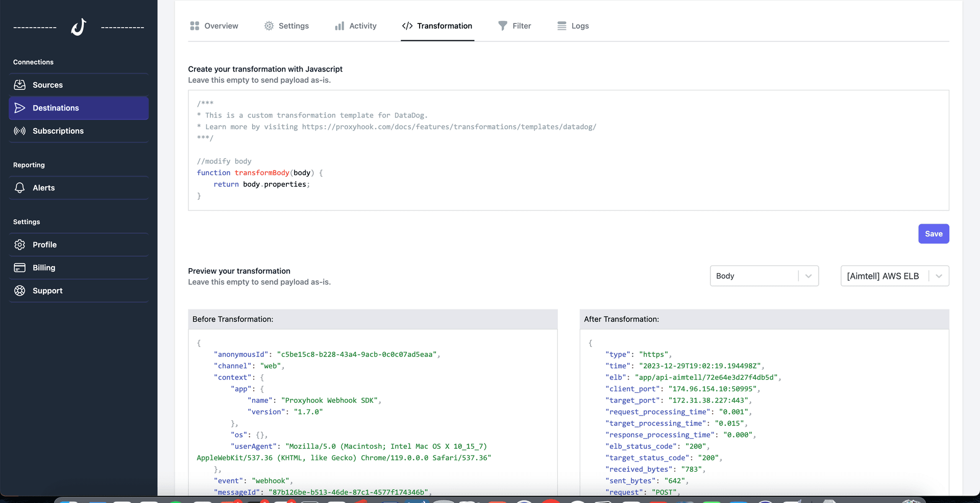Click the "type": "https" line in After panel
Viewport: 980px width, 503px height.
coord(639,354)
